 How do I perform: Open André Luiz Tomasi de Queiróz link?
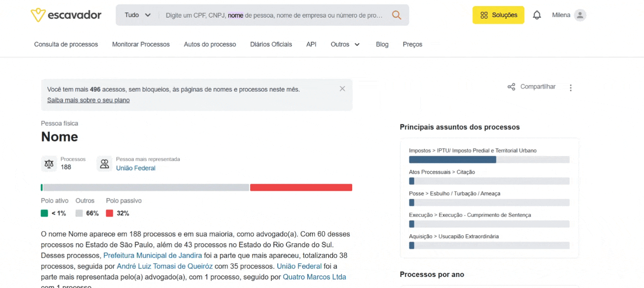(165, 266)
